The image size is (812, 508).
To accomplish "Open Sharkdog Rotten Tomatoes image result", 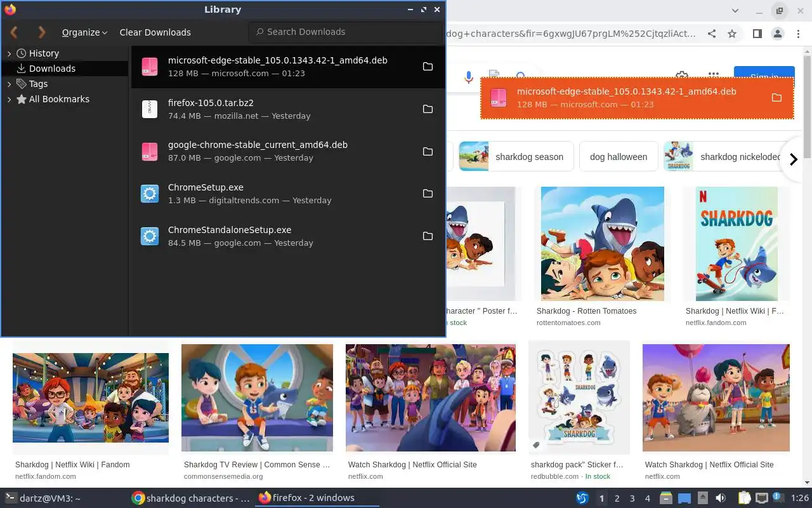I will pos(603,244).
